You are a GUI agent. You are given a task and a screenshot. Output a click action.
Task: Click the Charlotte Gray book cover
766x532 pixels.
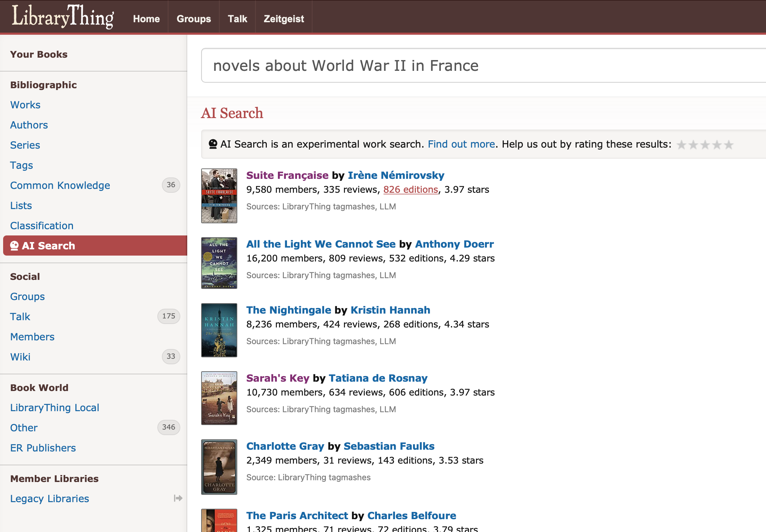pos(219,467)
